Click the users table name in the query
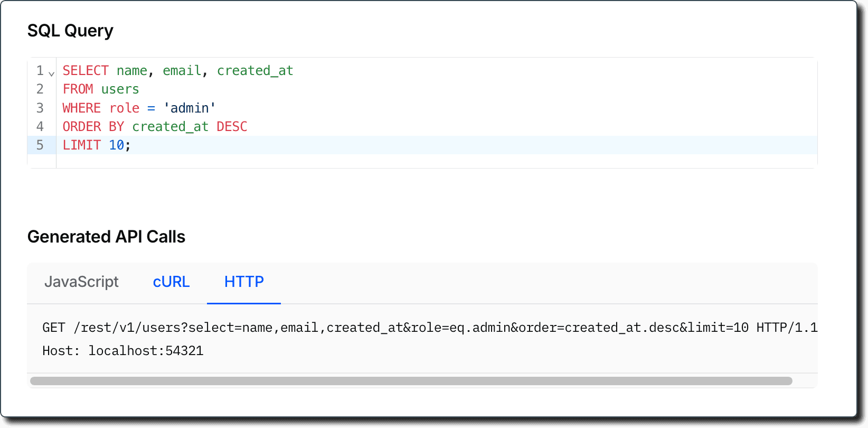This screenshot has width=868, height=428. (120, 89)
